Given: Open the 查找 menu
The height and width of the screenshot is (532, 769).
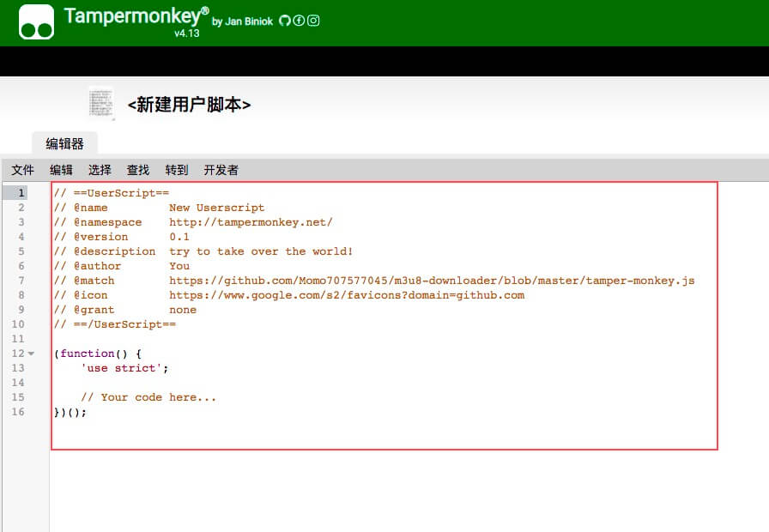Looking at the screenshot, I should point(138,170).
